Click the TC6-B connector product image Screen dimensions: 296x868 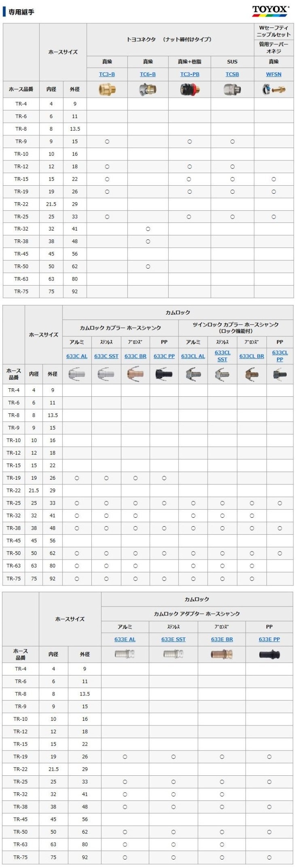(x=148, y=89)
